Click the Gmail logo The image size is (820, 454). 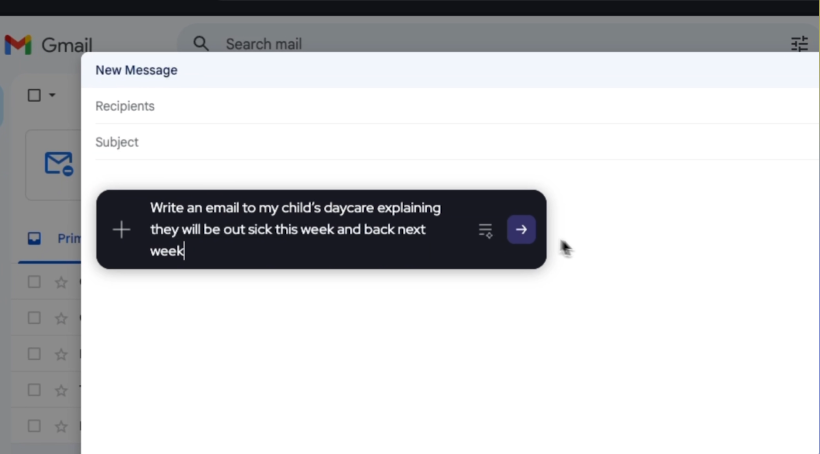48,45
